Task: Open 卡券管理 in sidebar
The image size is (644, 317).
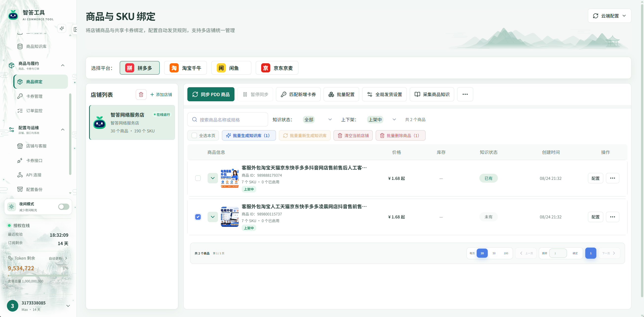Action: pos(34,96)
